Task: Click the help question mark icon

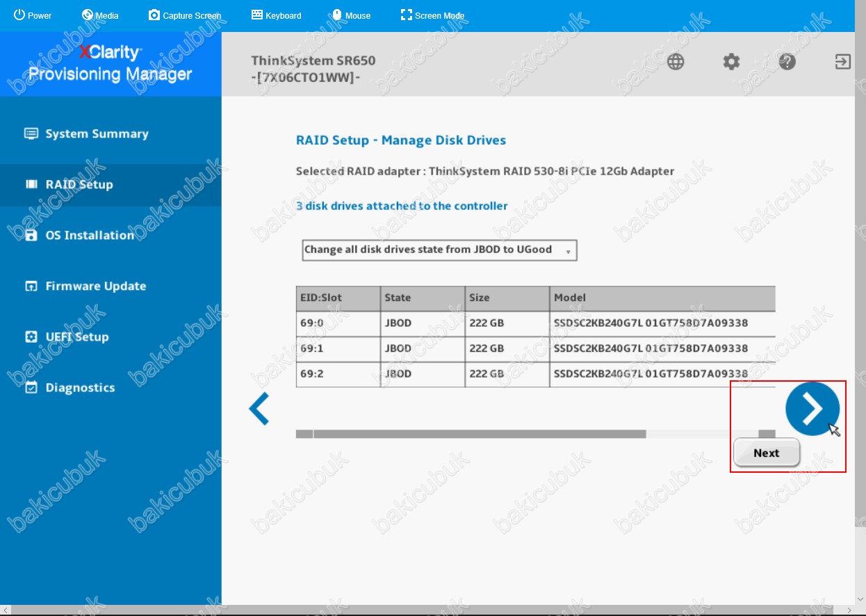Action: coord(787,62)
